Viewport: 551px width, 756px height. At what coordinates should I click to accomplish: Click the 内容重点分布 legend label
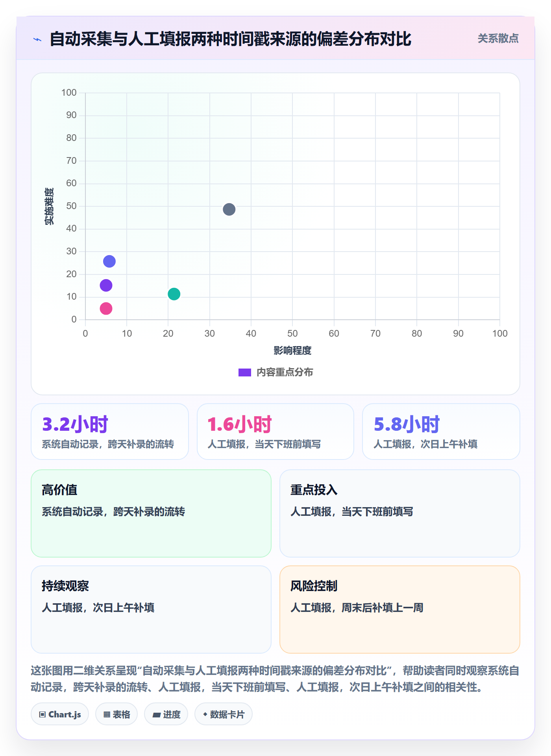285,372
